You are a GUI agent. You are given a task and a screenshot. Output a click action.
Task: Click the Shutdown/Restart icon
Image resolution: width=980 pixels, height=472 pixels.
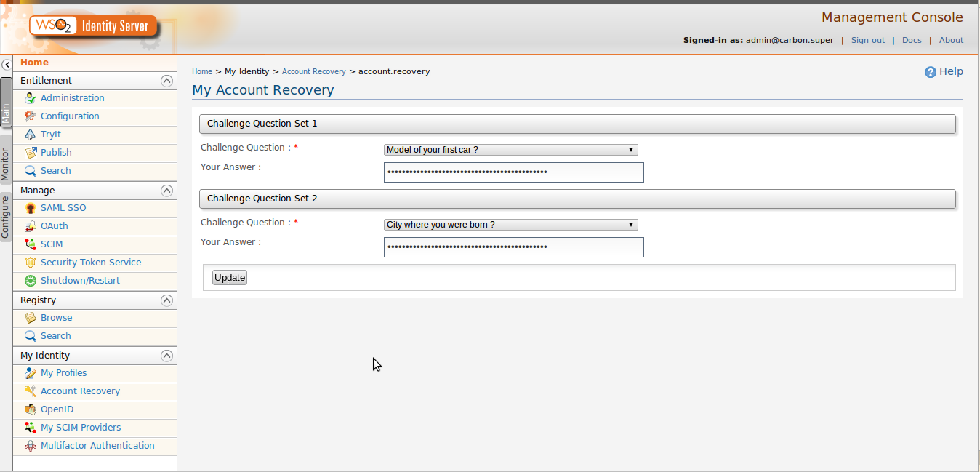pyautogui.click(x=31, y=280)
